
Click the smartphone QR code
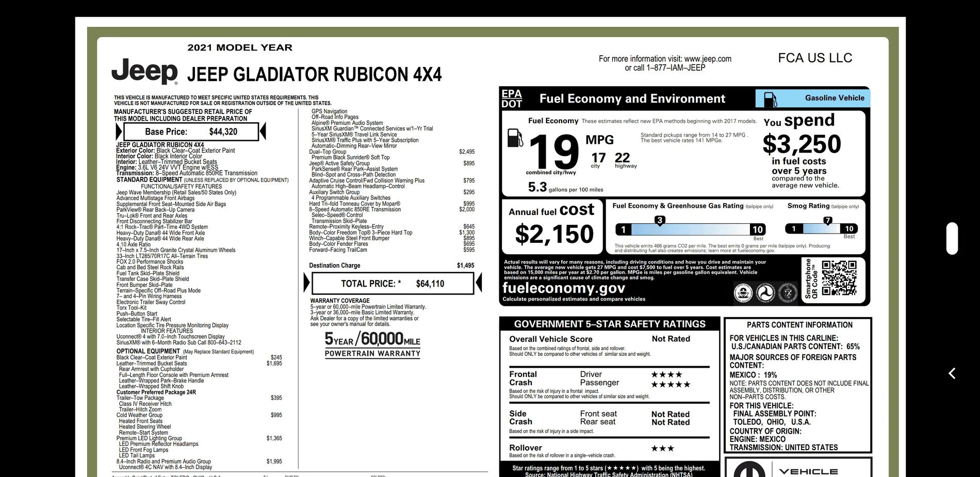coord(839,278)
